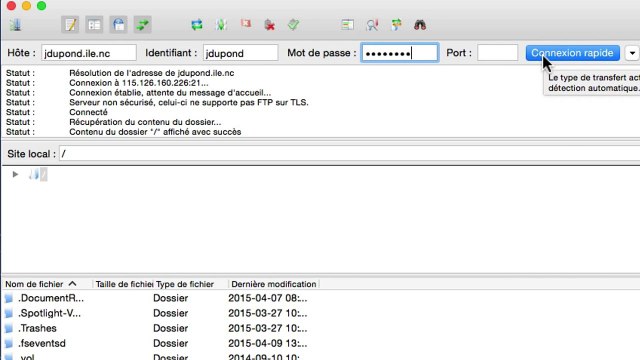640x360 pixels.
Task: Click log line "Connexion à 115.126.160.226:21..."
Action: (138, 83)
